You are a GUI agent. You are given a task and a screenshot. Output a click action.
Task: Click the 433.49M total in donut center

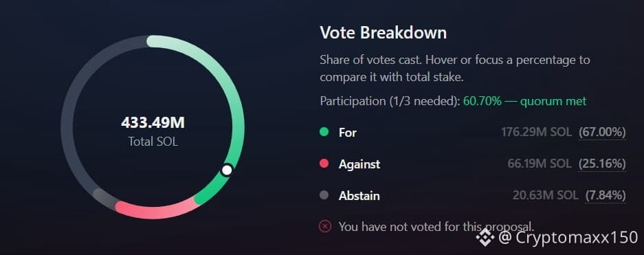(x=153, y=122)
